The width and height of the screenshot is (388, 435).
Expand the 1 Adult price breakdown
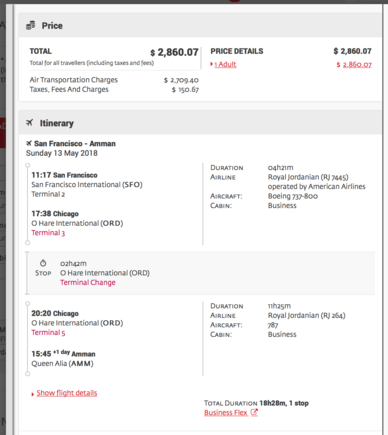click(225, 64)
